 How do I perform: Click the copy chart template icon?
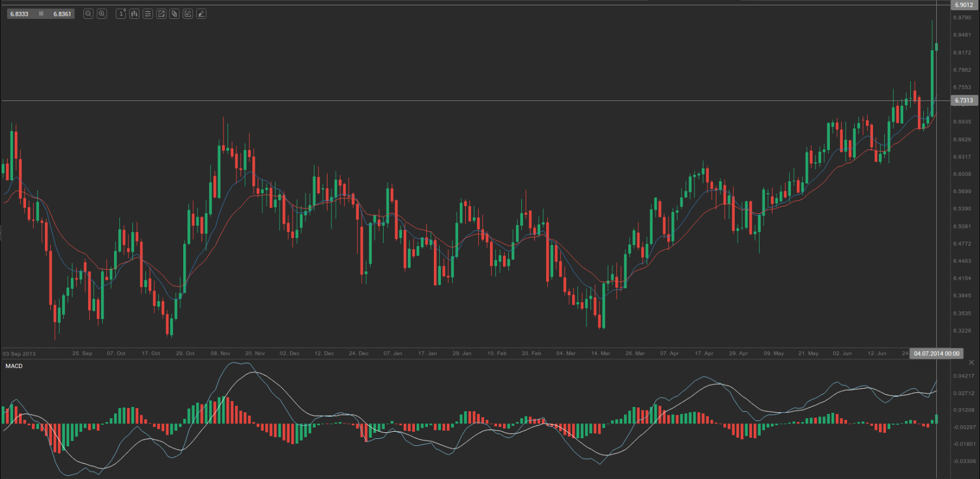pos(174,14)
